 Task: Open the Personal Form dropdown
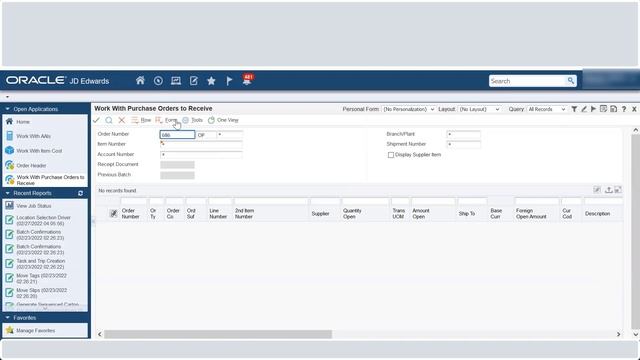[409, 109]
